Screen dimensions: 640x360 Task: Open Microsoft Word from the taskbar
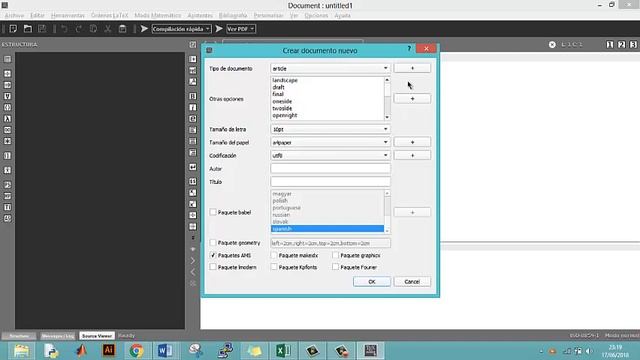tap(165, 351)
